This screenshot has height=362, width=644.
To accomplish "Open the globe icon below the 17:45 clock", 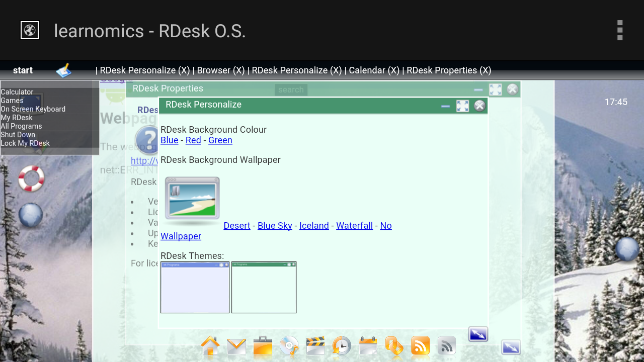I will click(627, 249).
